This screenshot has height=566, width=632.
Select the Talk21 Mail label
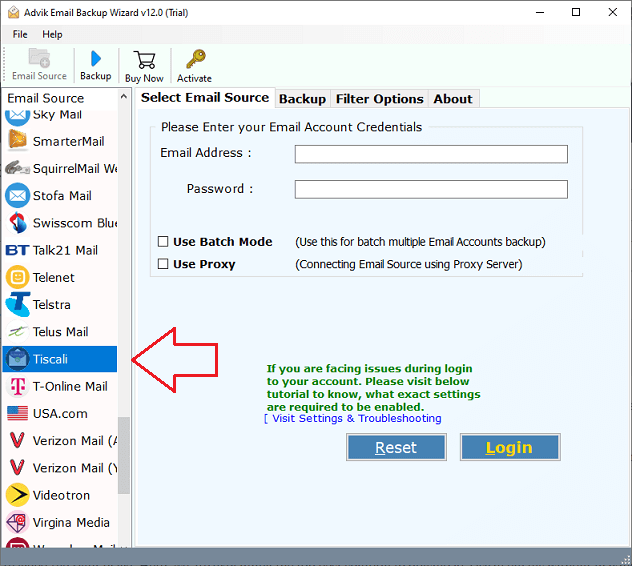tap(65, 250)
